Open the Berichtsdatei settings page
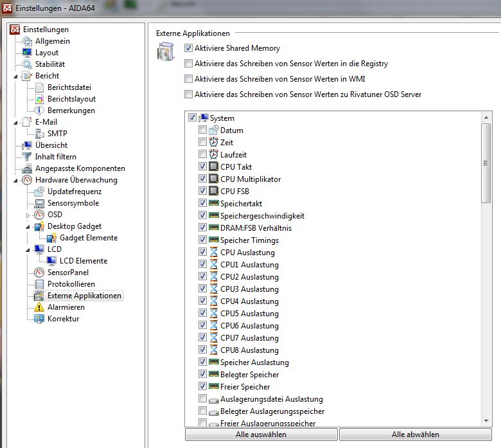Screen dimensions: 501x448 (69, 87)
